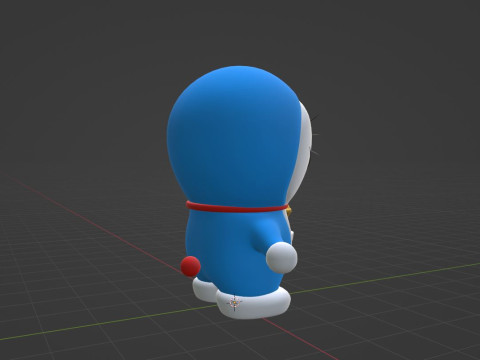
Task: Click the red collar around the neck
Action: click(237, 207)
